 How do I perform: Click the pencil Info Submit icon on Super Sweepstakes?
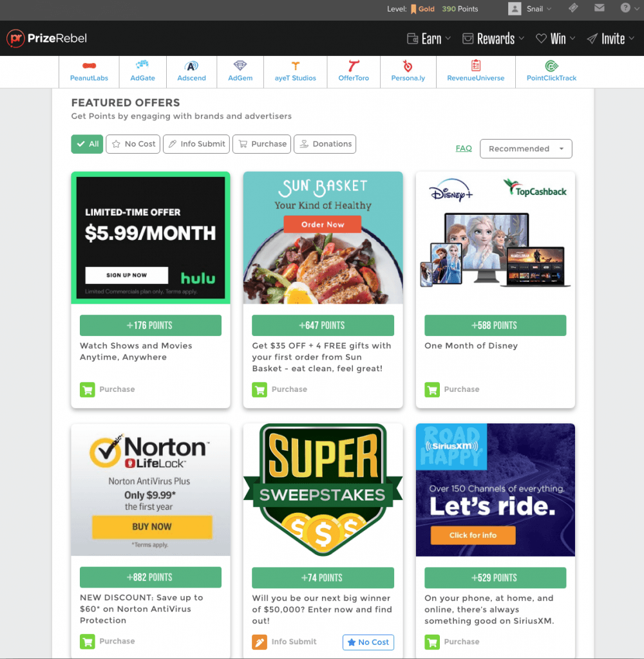coord(260,642)
